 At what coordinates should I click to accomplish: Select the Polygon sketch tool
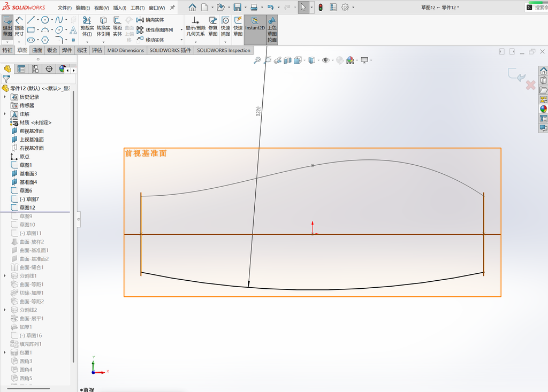(x=45, y=40)
